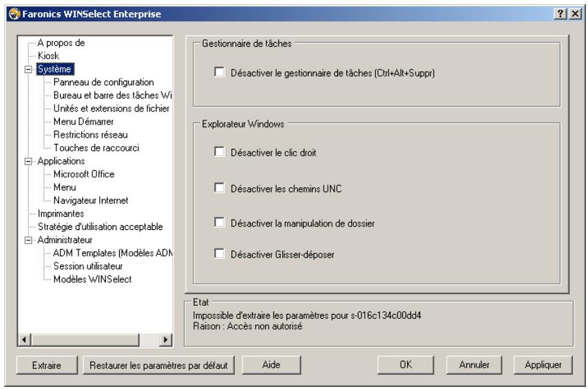Select Bureau et barre des tâches item

112,95
